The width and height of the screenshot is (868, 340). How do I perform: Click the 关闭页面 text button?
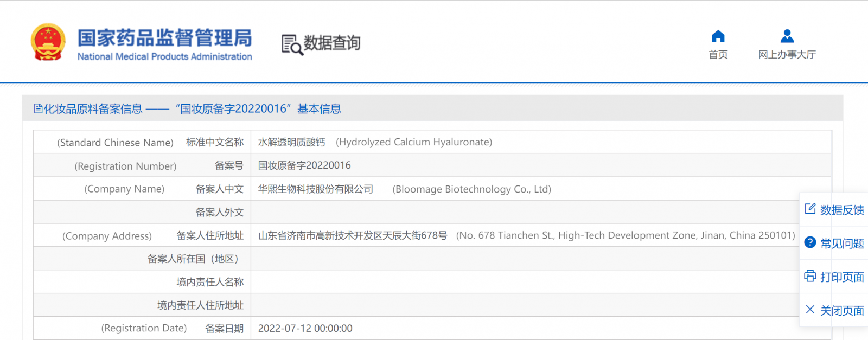[x=842, y=311]
